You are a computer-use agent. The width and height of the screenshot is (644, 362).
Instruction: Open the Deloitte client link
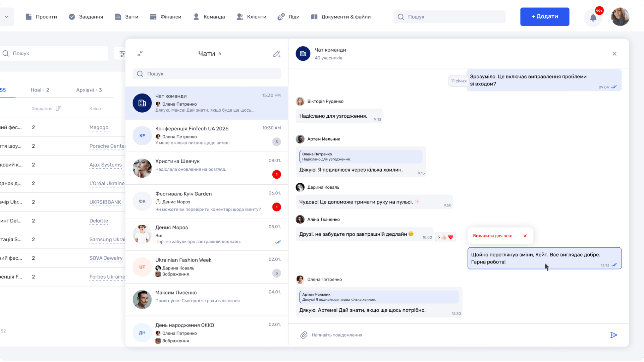[99, 221]
